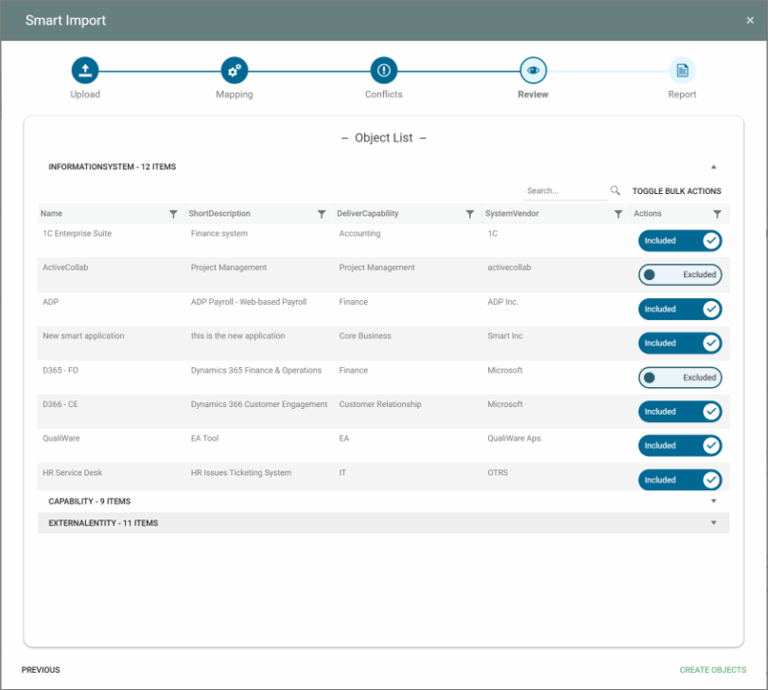Click the search magnifier icon
Screen dimensions: 768x690
coord(615,191)
